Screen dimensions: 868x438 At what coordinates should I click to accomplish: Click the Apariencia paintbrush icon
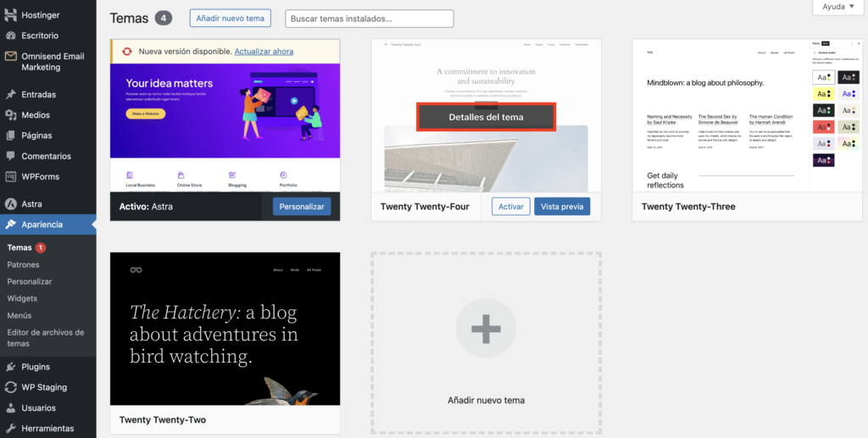pyautogui.click(x=10, y=225)
